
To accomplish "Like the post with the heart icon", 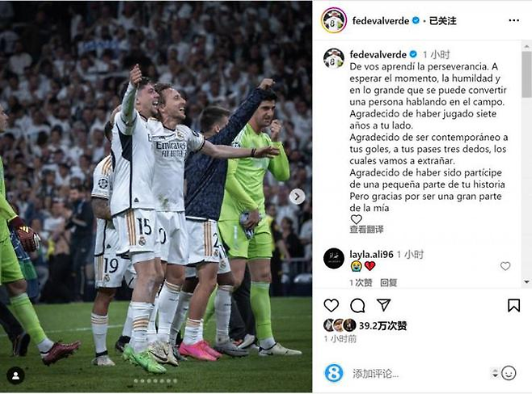I will tap(331, 306).
